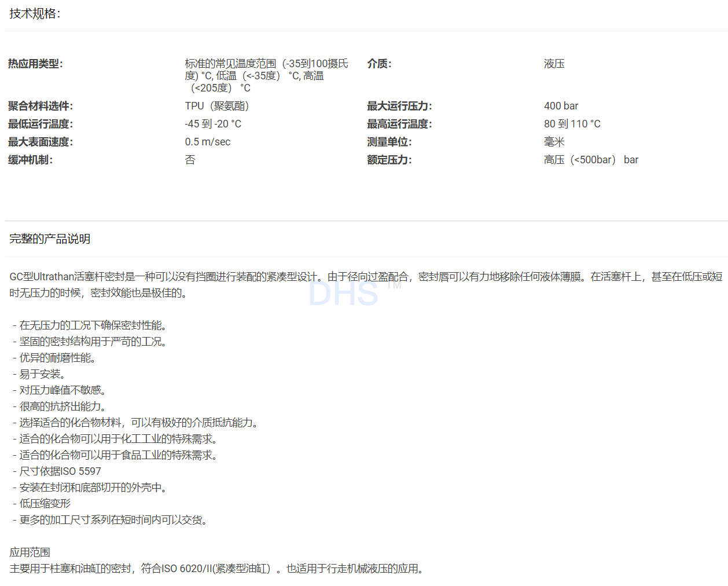The image size is (728, 586).
Task: Click the 完整的产品说明 section heading
Action: pyautogui.click(x=50, y=239)
